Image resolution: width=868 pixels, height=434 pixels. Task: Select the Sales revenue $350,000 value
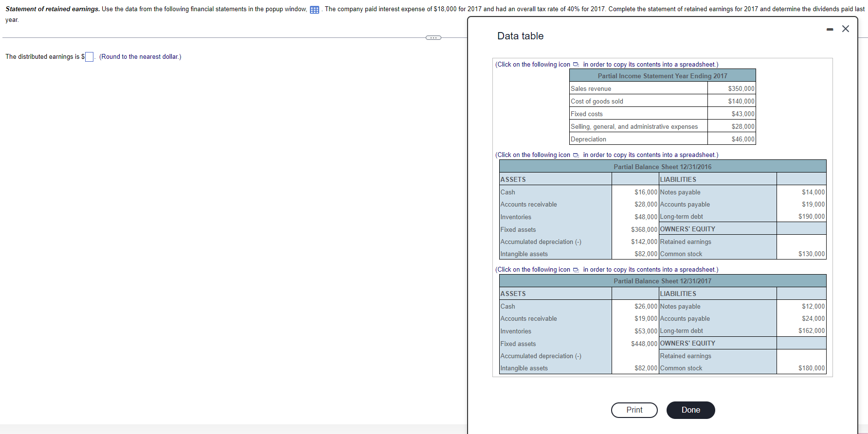click(x=741, y=88)
